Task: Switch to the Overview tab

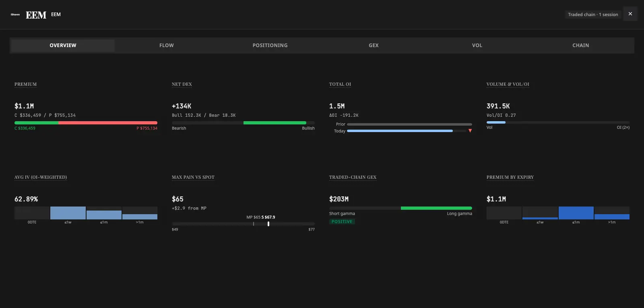Action: [63, 45]
